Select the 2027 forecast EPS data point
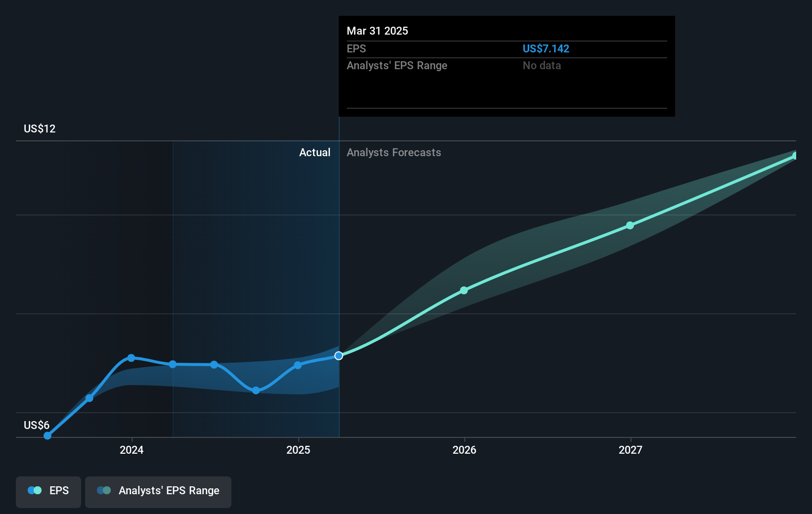The height and width of the screenshot is (514, 812). pyautogui.click(x=630, y=225)
